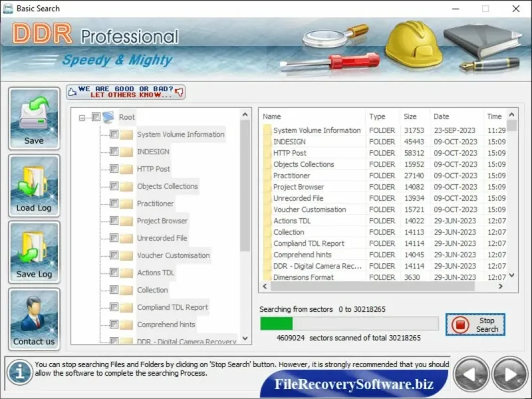Click 'We are good or bad' feedback banner
The image size is (532, 399).
click(126, 92)
